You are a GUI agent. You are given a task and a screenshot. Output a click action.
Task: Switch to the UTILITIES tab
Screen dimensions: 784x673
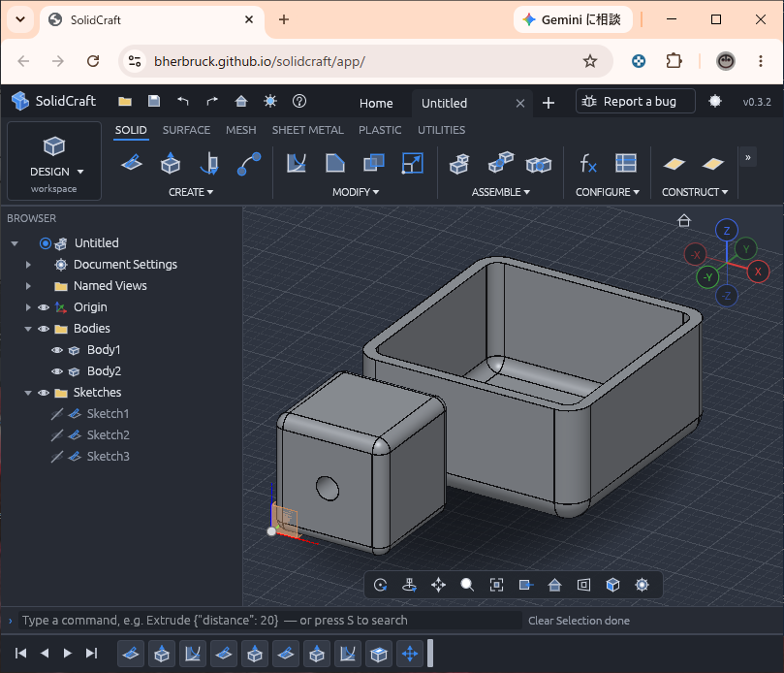[x=442, y=130]
